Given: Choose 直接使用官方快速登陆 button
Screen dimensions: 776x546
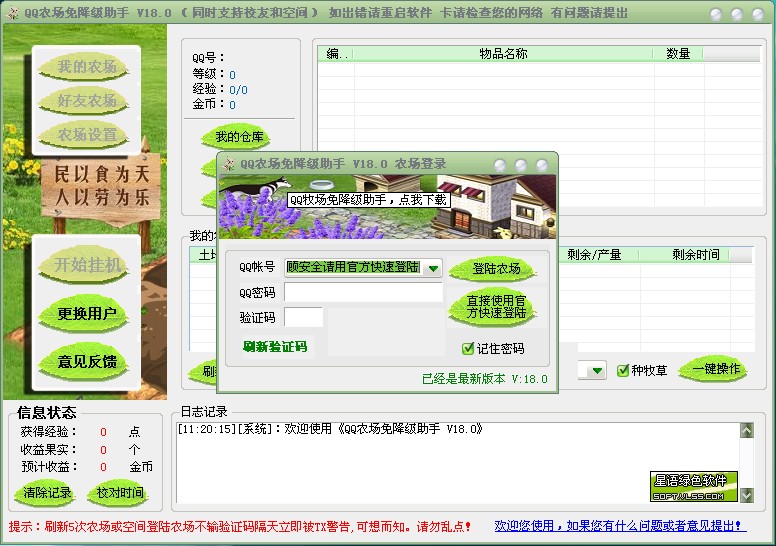Looking at the screenshot, I should coord(495,307).
